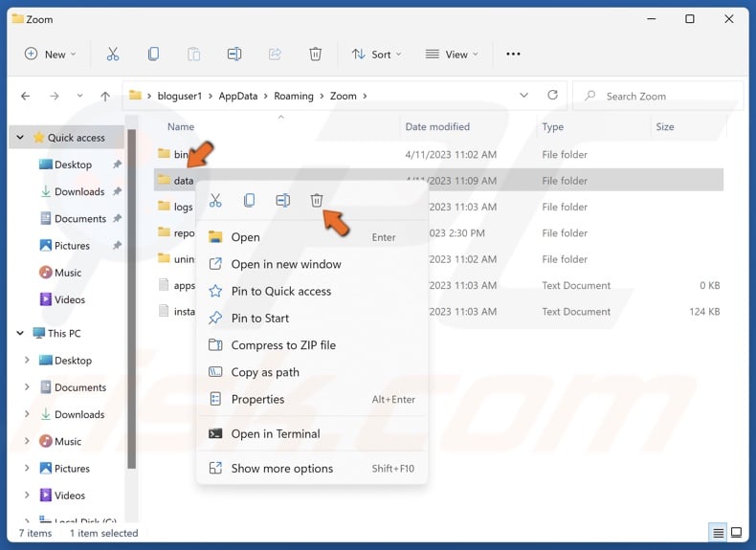Expand Desktop under This PC
Viewport: 756px width, 550px height.
click(x=27, y=360)
